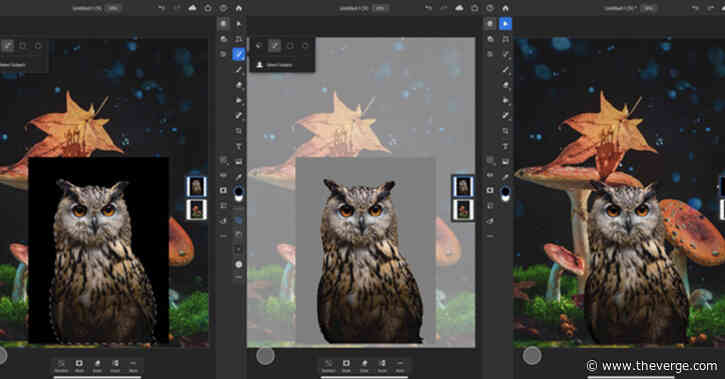This screenshot has width=725, height=379.
Task: Select the Transform tool in middle screen toolbar
Action: click(x=239, y=39)
